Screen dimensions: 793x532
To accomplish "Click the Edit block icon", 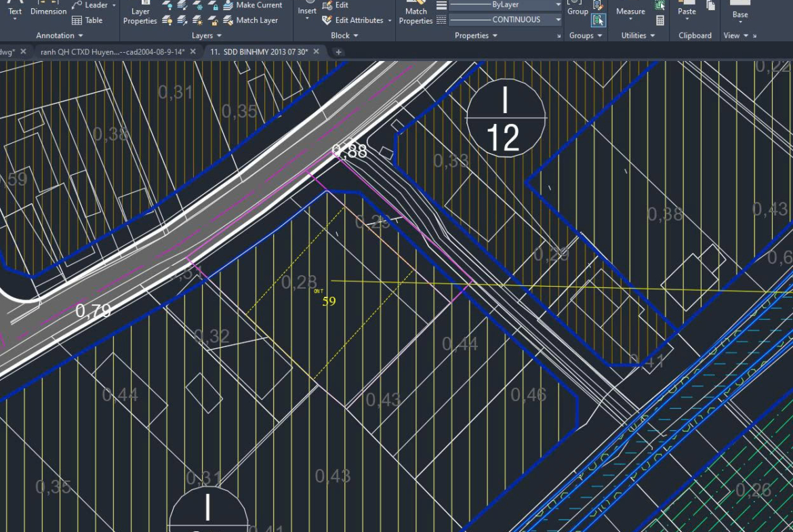I will pos(326,5).
